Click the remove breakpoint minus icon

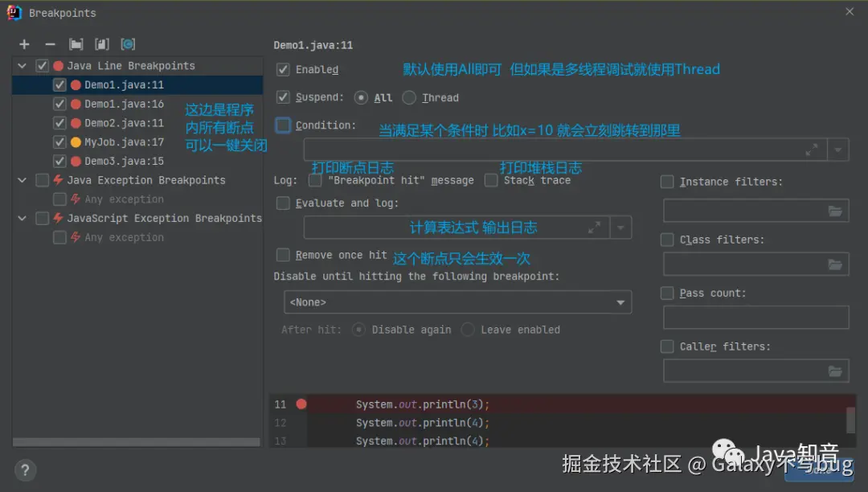[x=51, y=44]
